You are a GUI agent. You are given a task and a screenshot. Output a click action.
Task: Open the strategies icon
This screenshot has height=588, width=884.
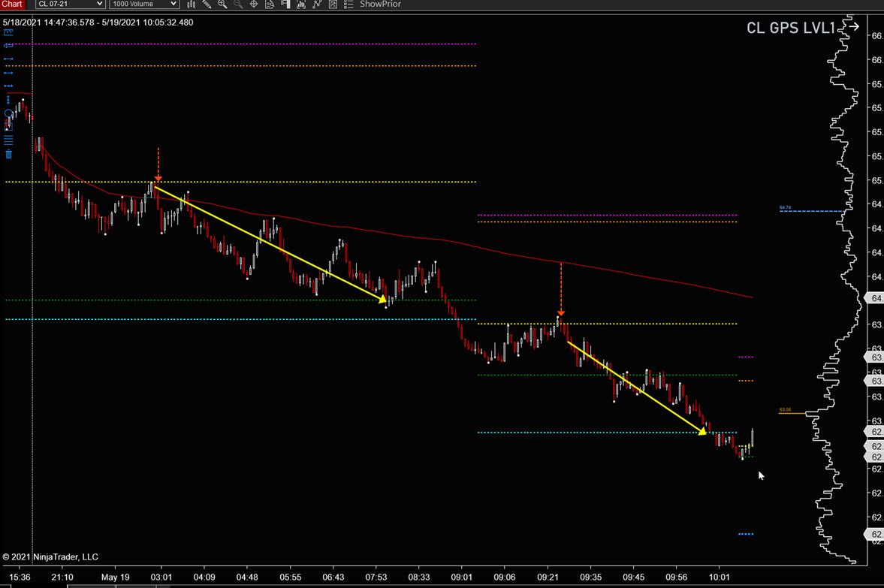(x=333, y=4)
